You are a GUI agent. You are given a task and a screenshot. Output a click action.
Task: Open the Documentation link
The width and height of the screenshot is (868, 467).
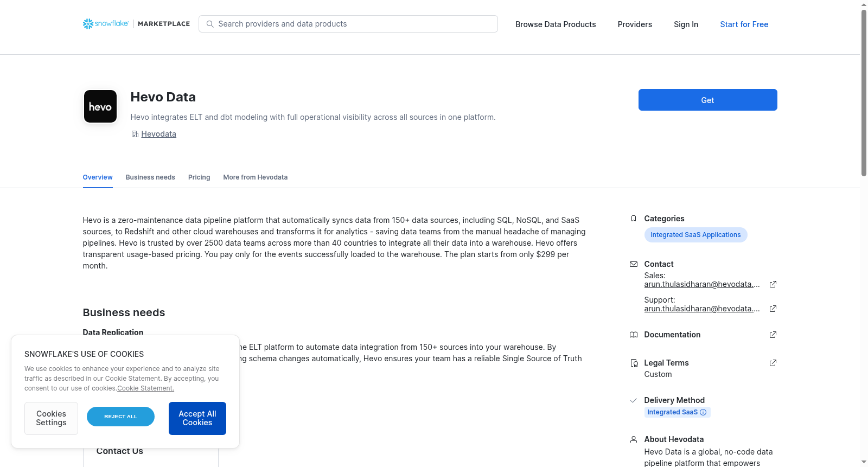point(672,335)
